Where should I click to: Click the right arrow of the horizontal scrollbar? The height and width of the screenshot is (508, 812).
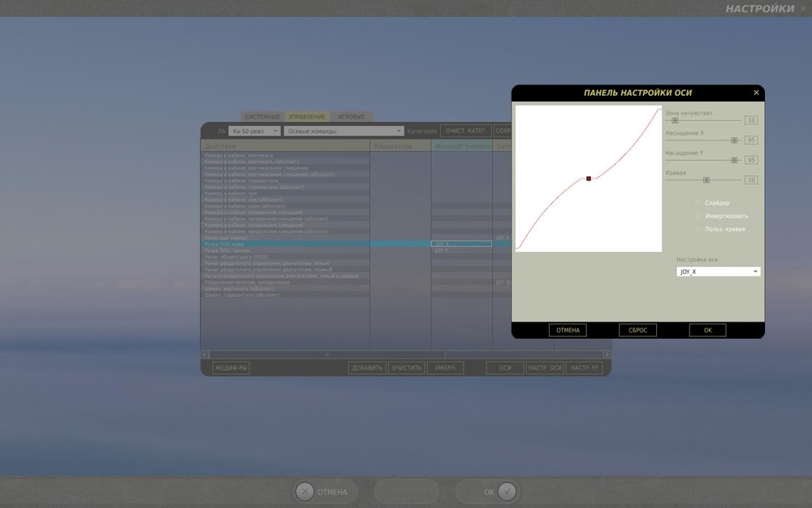click(x=607, y=354)
